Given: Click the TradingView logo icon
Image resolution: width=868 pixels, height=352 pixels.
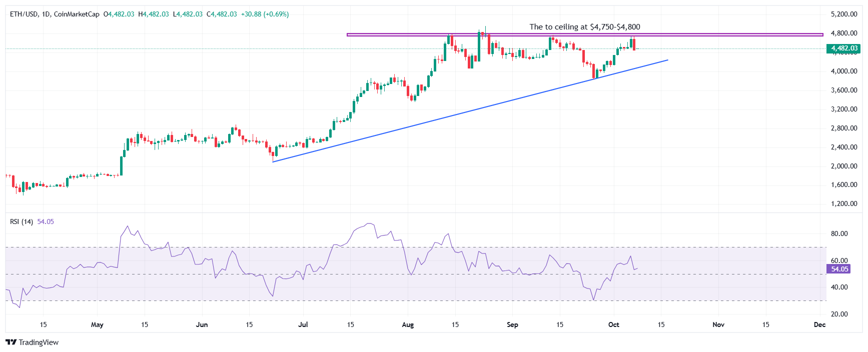Looking at the screenshot, I should [x=11, y=342].
